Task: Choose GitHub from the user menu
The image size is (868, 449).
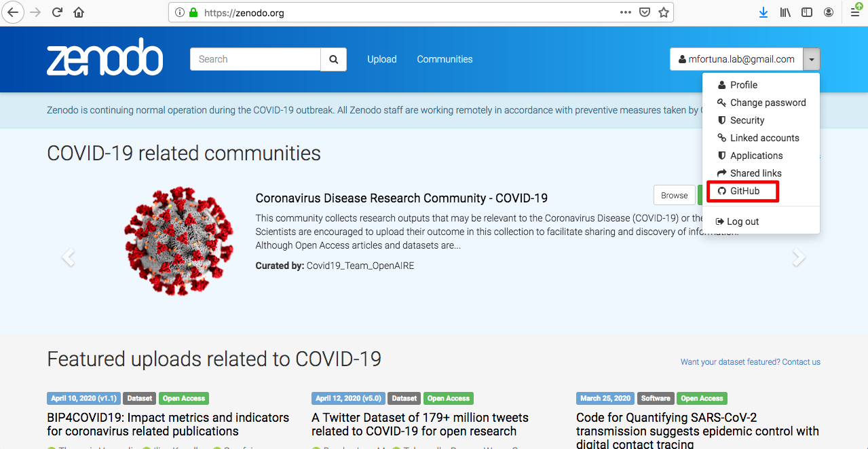Action: 761,191
